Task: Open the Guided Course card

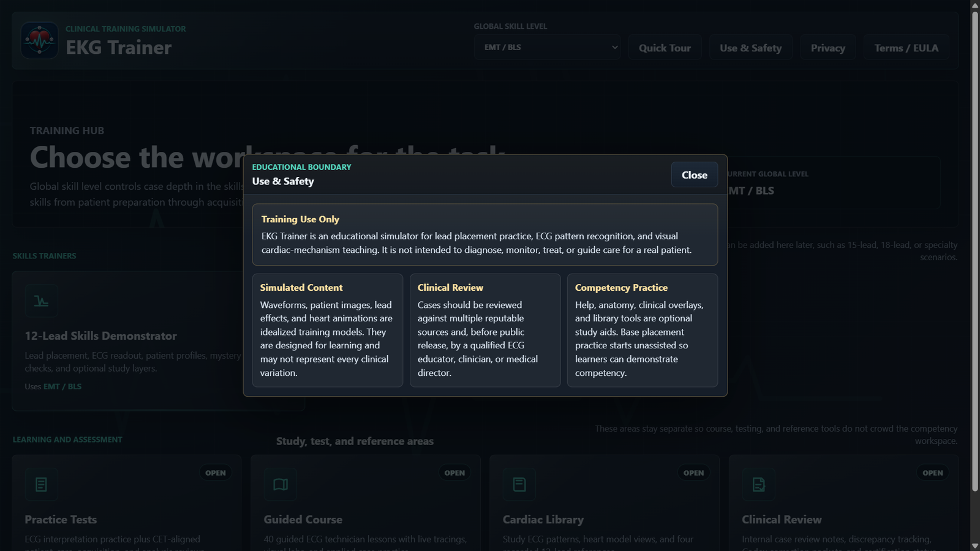Action: pyautogui.click(x=366, y=503)
